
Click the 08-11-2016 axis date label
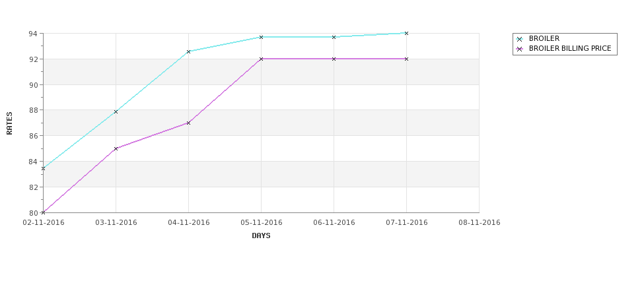(480, 223)
